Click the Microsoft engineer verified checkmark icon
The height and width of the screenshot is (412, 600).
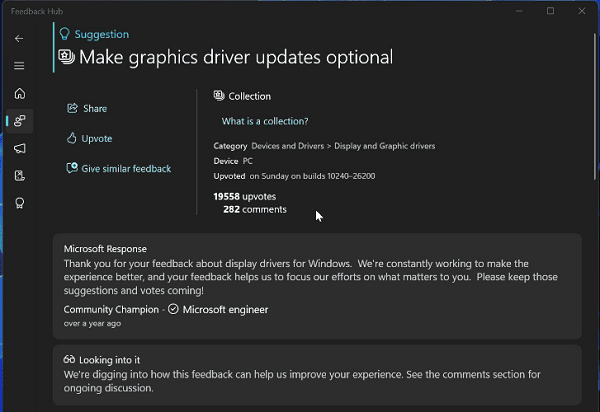tap(173, 309)
